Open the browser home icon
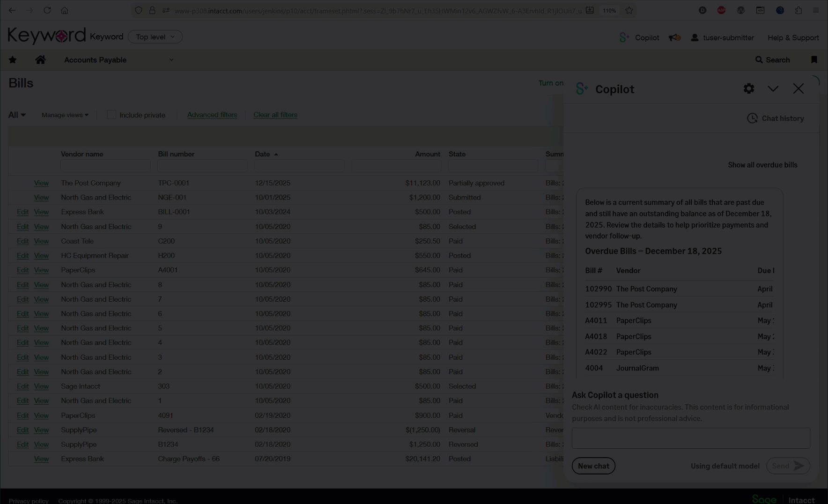The width and height of the screenshot is (828, 504). click(65, 10)
